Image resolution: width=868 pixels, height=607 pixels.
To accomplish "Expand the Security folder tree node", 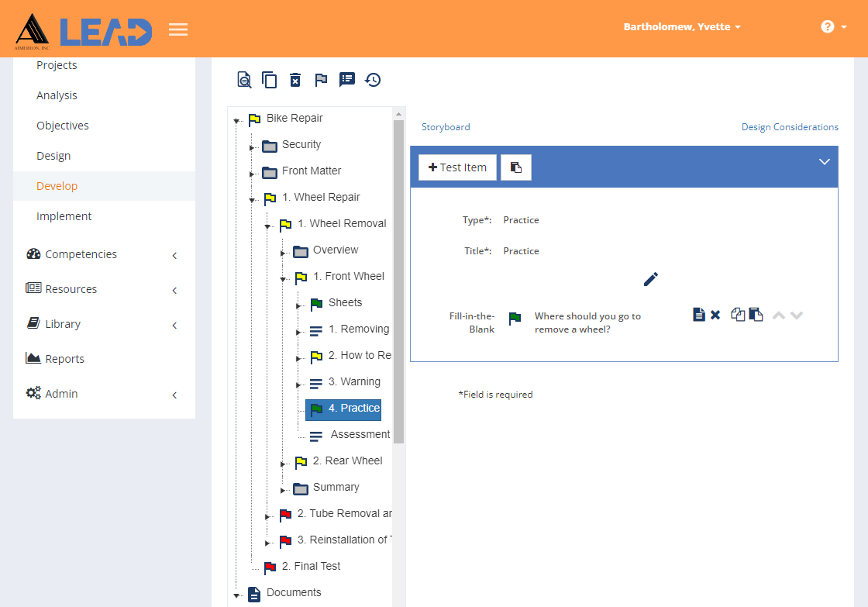I will click(252, 147).
